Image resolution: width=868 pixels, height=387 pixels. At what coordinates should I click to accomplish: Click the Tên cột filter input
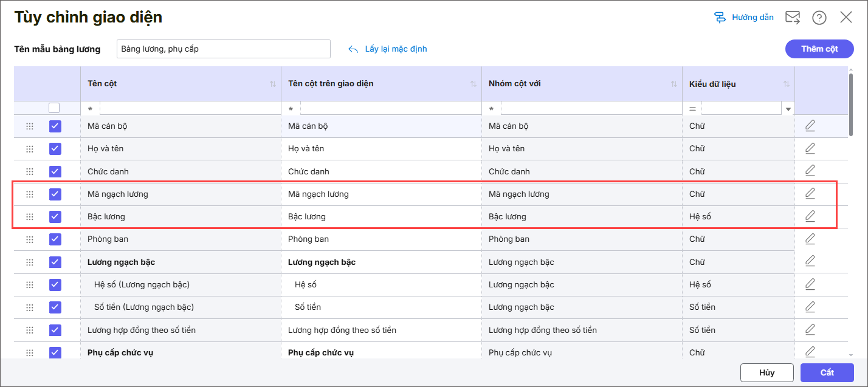coord(190,109)
